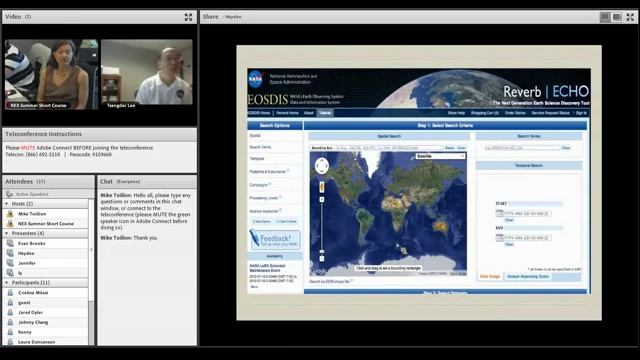This screenshot has height=360, width=640.
Task: Click attendee Laura Duncanson
Action: click(36, 342)
